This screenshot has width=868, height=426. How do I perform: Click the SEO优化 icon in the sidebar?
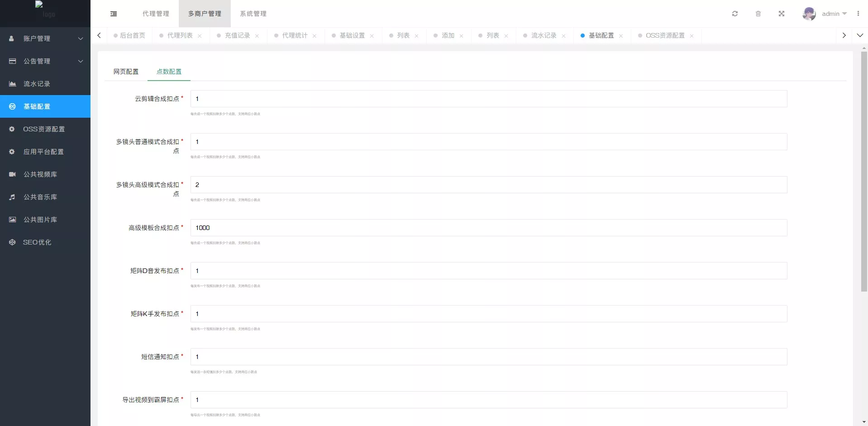12,242
